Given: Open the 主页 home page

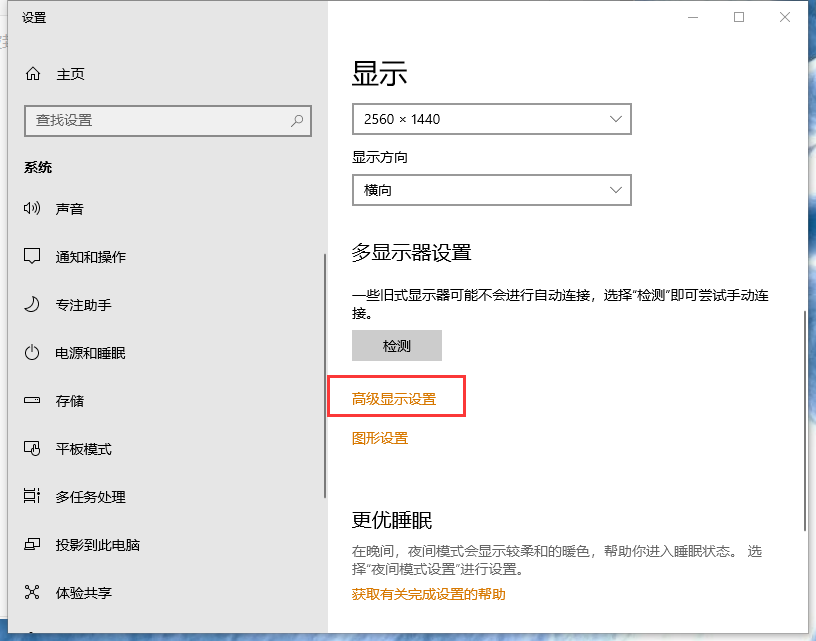Looking at the screenshot, I should (x=70, y=74).
